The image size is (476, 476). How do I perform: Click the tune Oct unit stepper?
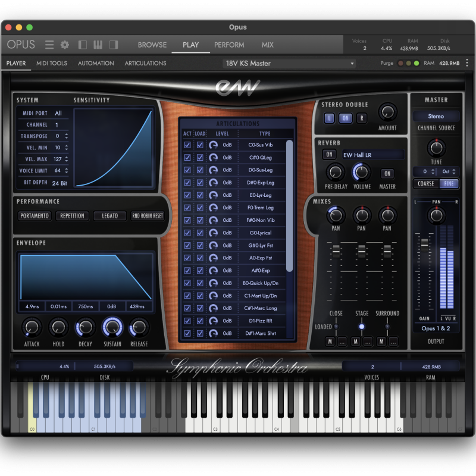pos(454,171)
